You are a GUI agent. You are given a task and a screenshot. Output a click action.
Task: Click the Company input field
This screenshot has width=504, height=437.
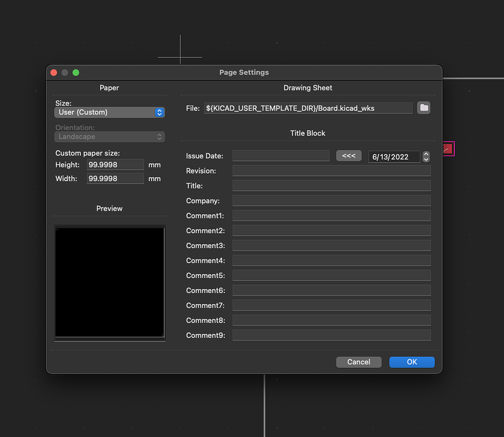[331, 200]
